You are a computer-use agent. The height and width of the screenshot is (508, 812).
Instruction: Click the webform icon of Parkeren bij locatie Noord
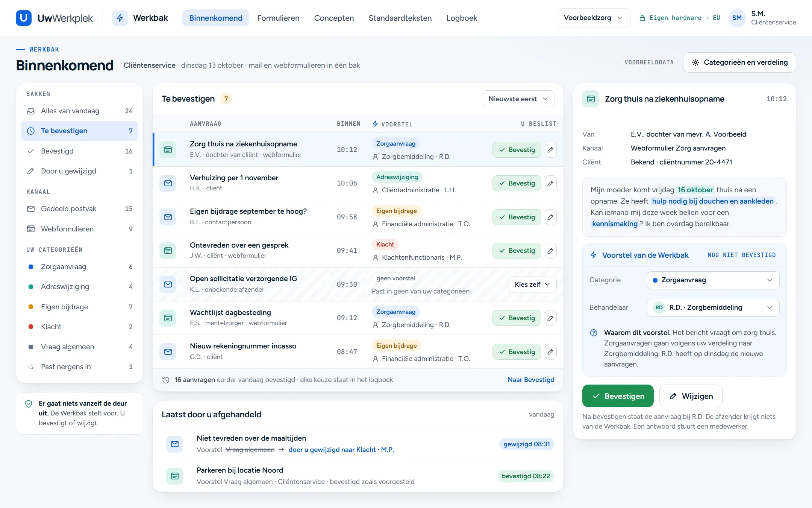[x=175, y=476]
